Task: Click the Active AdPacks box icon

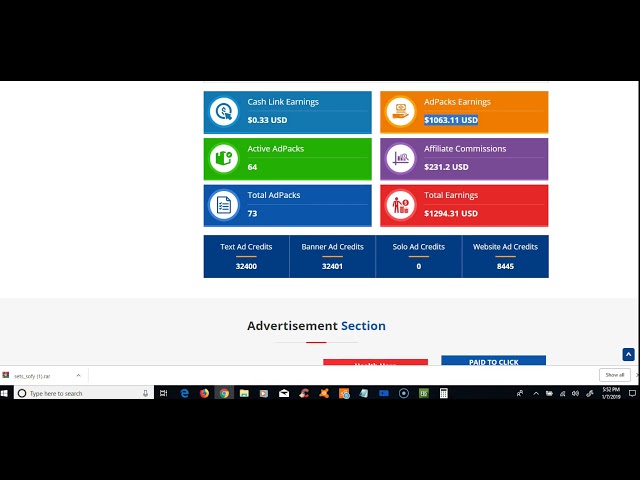Action: click(224, 158)
